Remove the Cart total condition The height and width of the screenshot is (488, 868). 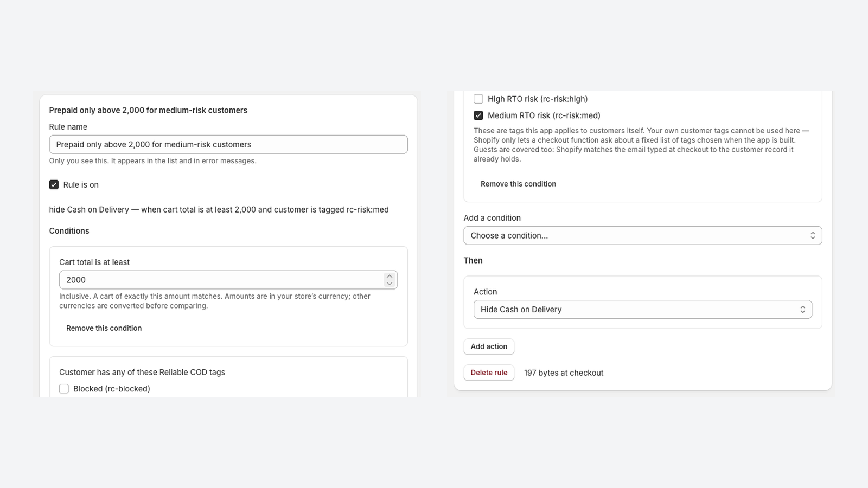(x=104, y=328)
